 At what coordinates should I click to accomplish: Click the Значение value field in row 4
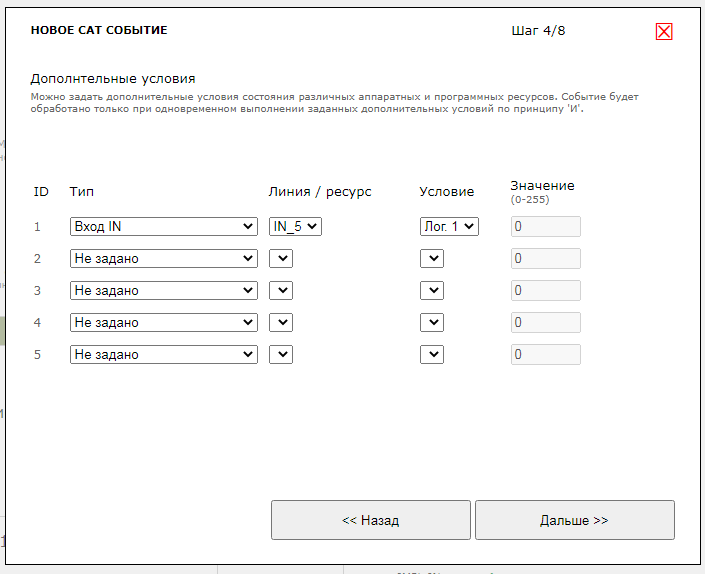(545, 323)
